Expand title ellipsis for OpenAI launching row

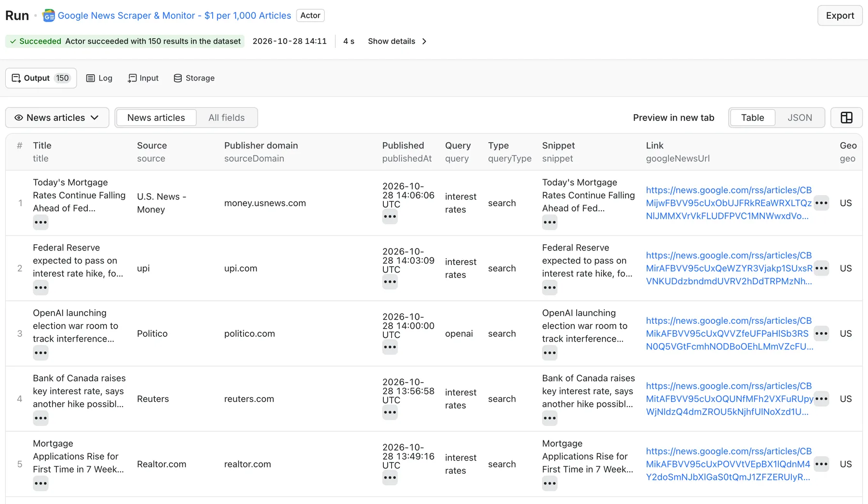[x=41, y=353]
